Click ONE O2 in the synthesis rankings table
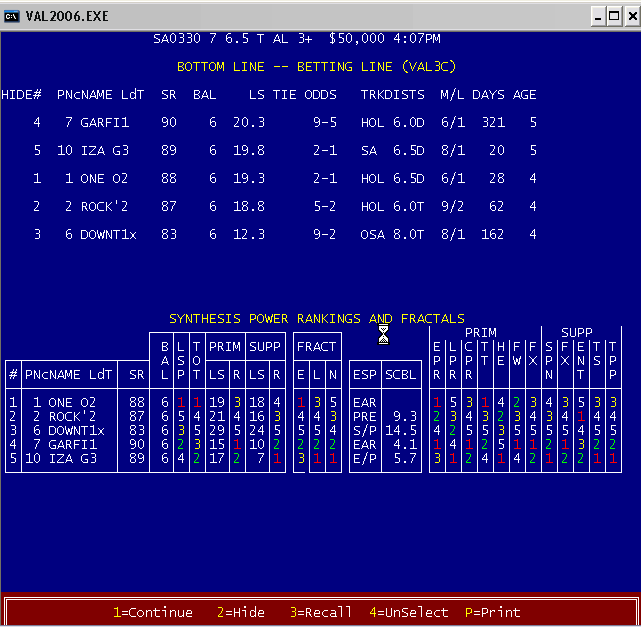The width and height of the screenshot is (641, 628). [x=72, y=402]
